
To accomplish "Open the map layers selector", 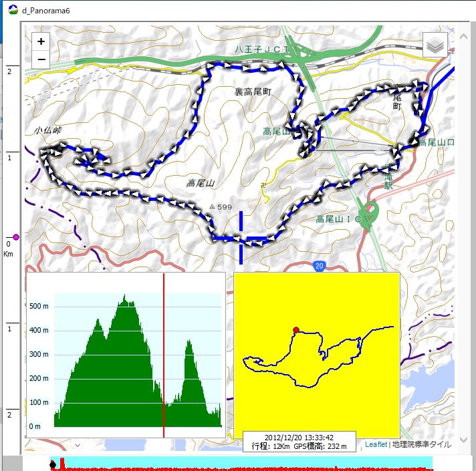I will point(435,45).
